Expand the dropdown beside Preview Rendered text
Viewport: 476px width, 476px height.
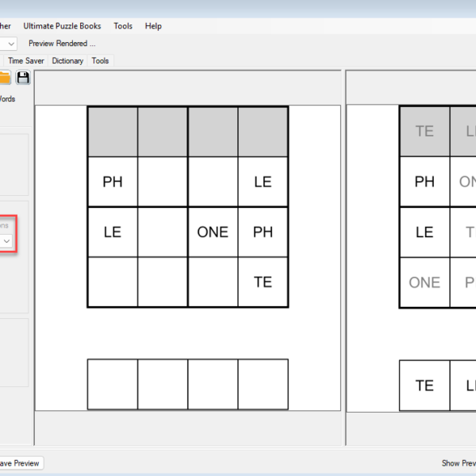click(10, 44)
